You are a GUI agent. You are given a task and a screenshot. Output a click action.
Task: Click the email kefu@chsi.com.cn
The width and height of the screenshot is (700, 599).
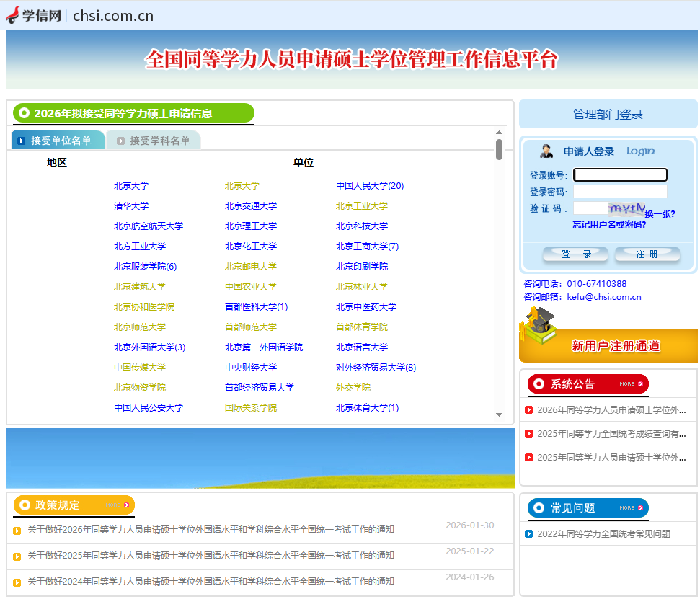click(x=604, y=296)
